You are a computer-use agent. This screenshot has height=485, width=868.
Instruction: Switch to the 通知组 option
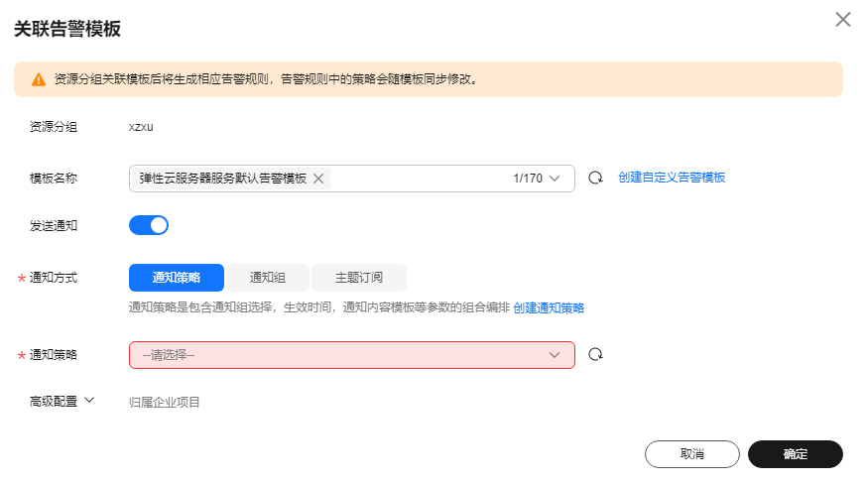(268, 278)
